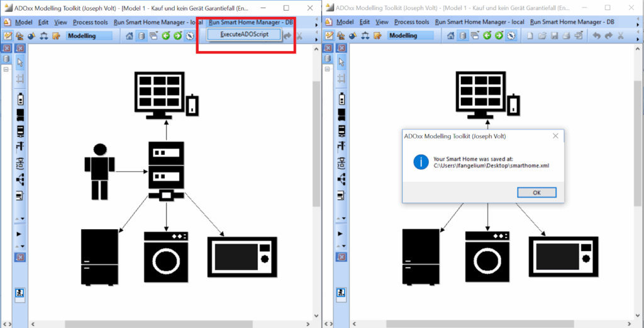
Task: Click the vertical scrollbar of left window canvas
Action: click(316, 144)
